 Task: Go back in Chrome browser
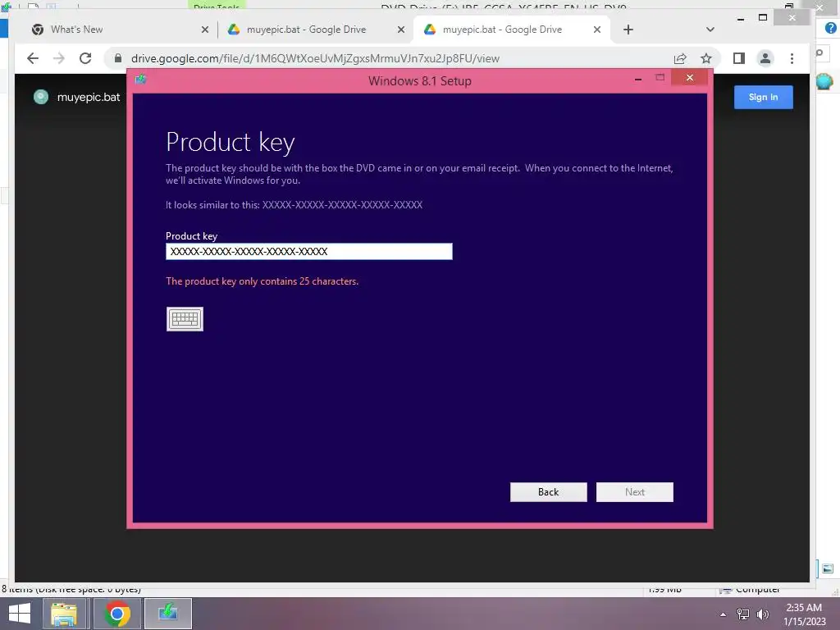pyautogui.click(x=33, y=58)
